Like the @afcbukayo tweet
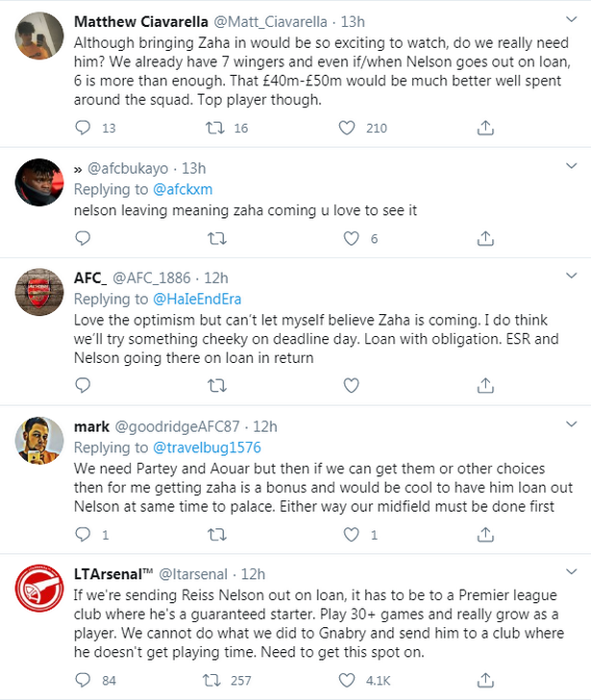The height and width of the screenshot is (700, 591). [x=352, y=239]
